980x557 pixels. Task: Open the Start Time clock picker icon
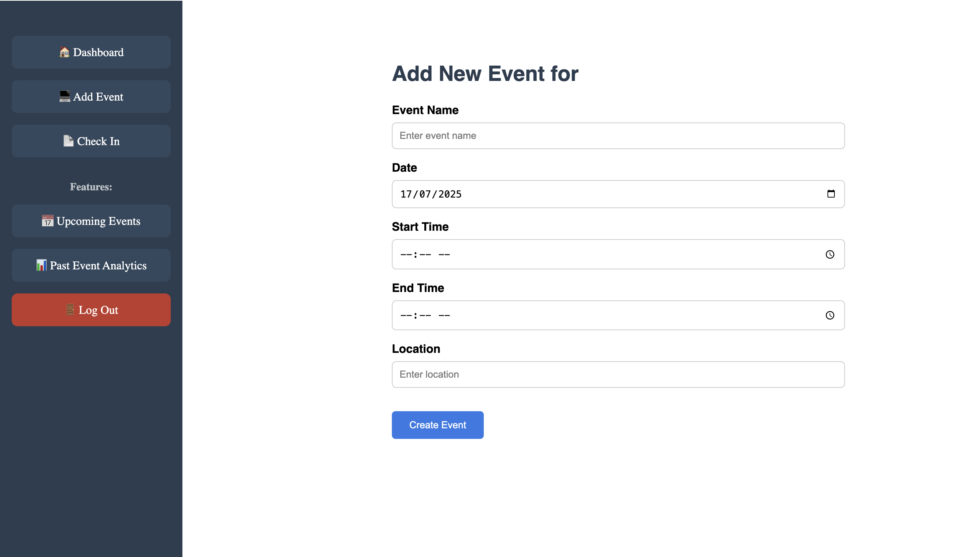pyautogui.click(x=830, y=254)
